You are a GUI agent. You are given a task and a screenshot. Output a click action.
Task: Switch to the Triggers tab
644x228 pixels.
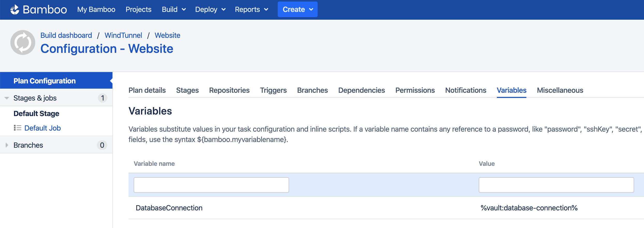[273, 90]
